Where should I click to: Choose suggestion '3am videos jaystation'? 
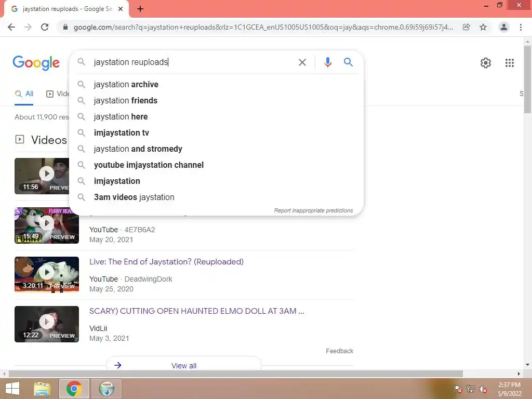216,197
